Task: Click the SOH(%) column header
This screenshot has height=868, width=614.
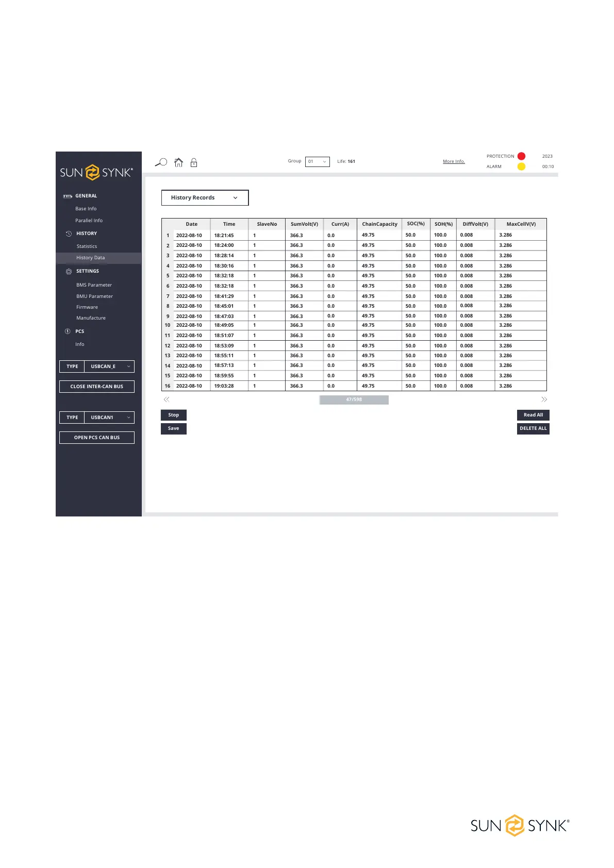Action: coord(443,224)
